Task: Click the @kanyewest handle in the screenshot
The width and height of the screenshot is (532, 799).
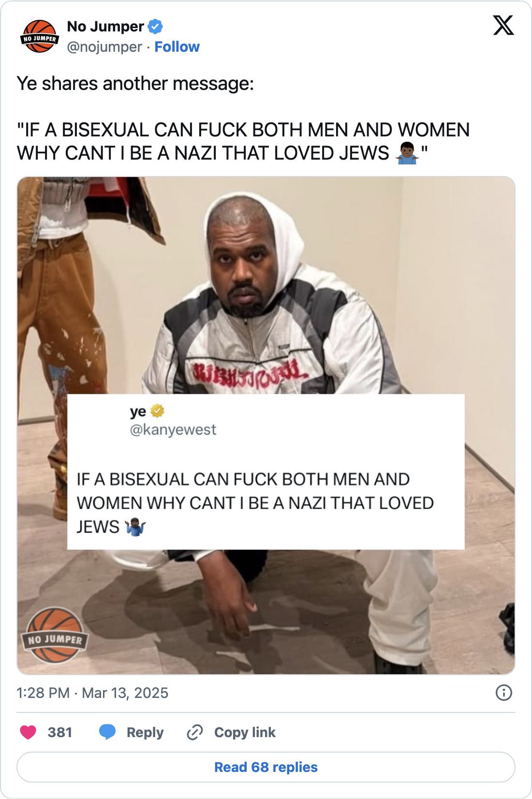Action: [x=173, y=429]
